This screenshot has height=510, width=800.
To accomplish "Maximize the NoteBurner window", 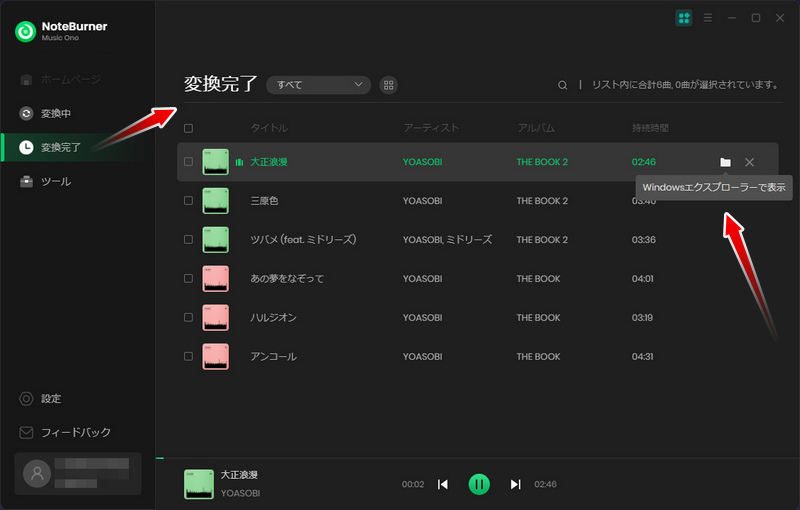I will 756,18.
